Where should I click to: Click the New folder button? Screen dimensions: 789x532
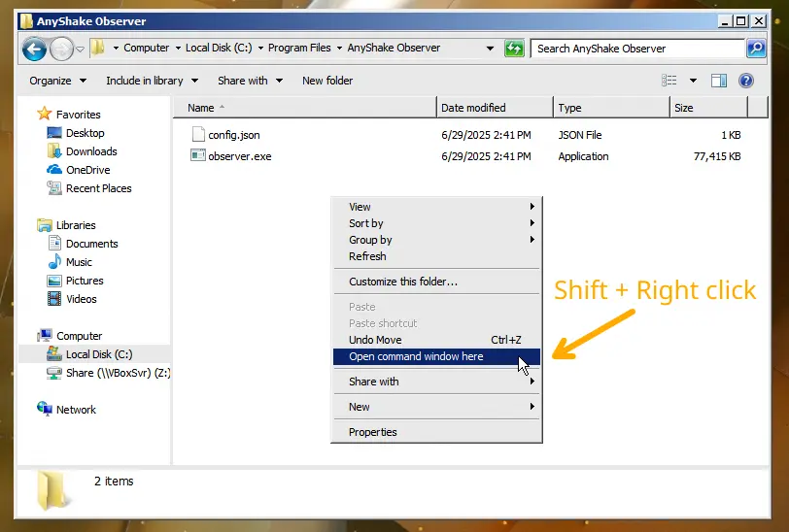(x=327, y=81)
